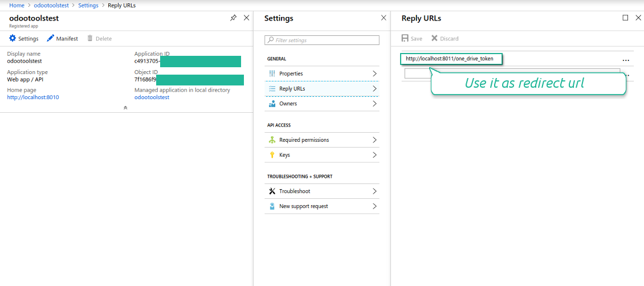Screen dimensions: 644x286
Task: Open the http://localhost:8010 home page link
Action: pyautogui.click(x=33, y=97)
